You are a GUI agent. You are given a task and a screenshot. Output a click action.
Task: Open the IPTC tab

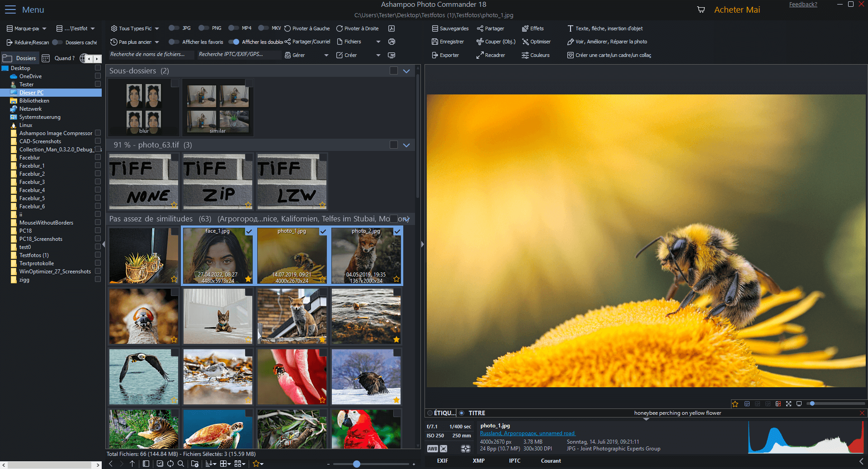click(x=514, y=461)
